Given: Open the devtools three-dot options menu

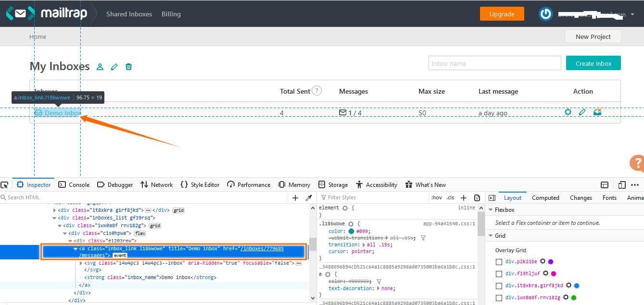Looking at the screenshot, I should [x=635, y=185].
